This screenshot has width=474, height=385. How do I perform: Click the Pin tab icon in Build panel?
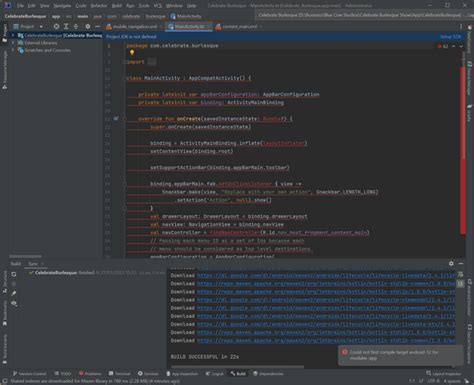coord(14,293)
